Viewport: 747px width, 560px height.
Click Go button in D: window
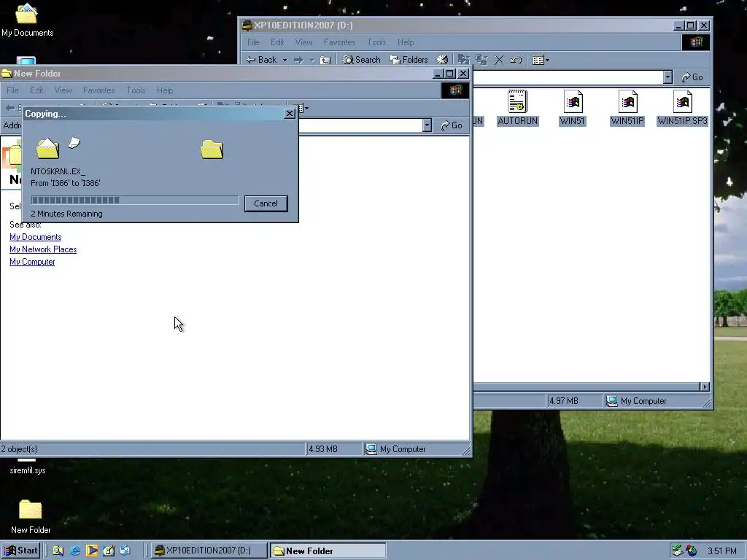692,77
